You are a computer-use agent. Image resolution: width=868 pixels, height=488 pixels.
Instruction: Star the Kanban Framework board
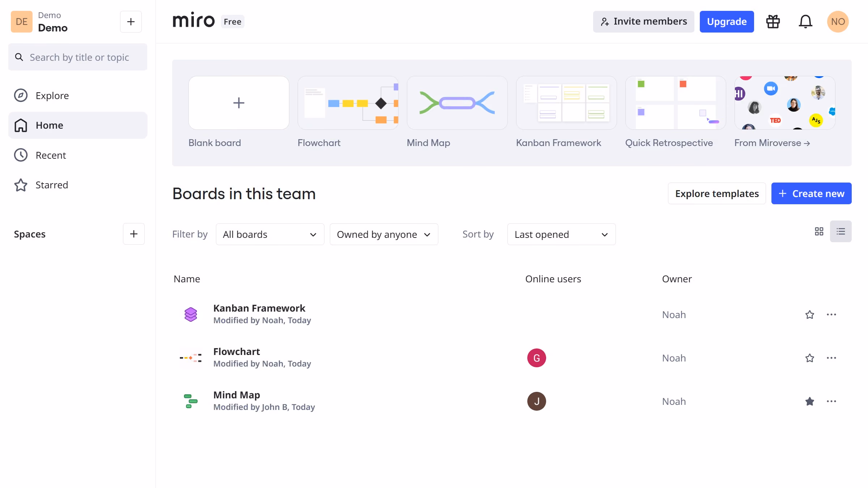[x=809, y=314]
